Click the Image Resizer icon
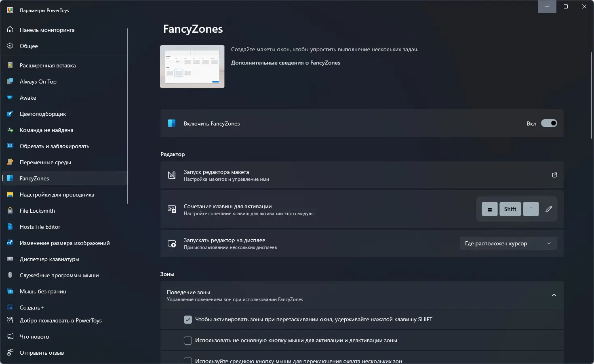This screenshot has width=594, height=364. pyautogui.click(x=10, y=243)
